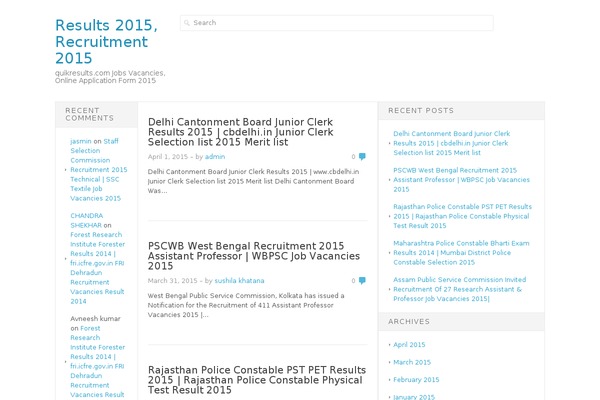The width and height of the screenshot is (600, 400).
Task: Focus the Search input field
Action: pos(337,23)
